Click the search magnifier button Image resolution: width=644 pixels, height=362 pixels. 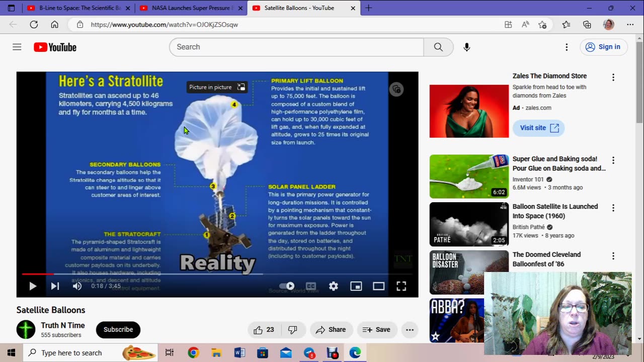(x=438, y=47)
